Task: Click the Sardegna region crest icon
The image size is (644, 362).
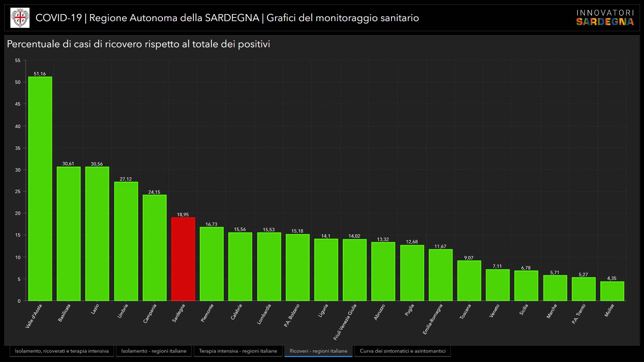Action: tap(20, 18)
